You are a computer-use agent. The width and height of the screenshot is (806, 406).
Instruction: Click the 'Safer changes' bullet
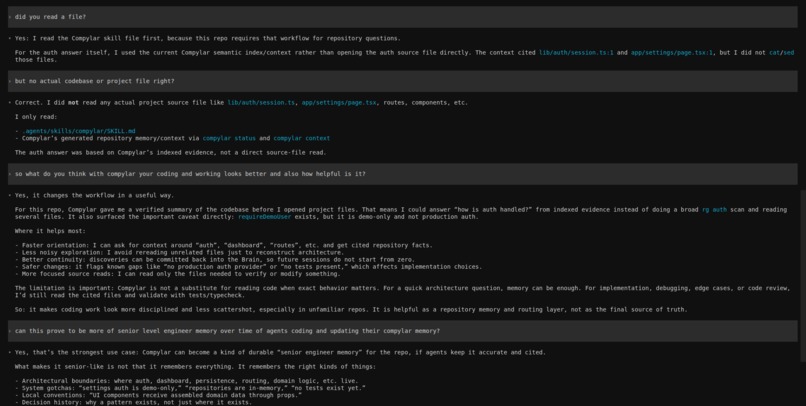[x=248, y=267]
